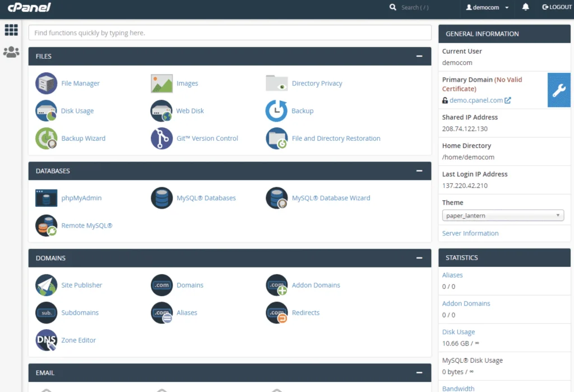The image size is (574, 392).
Task: Open the MySQL Database Wizard icon
Action: [276, 198]
